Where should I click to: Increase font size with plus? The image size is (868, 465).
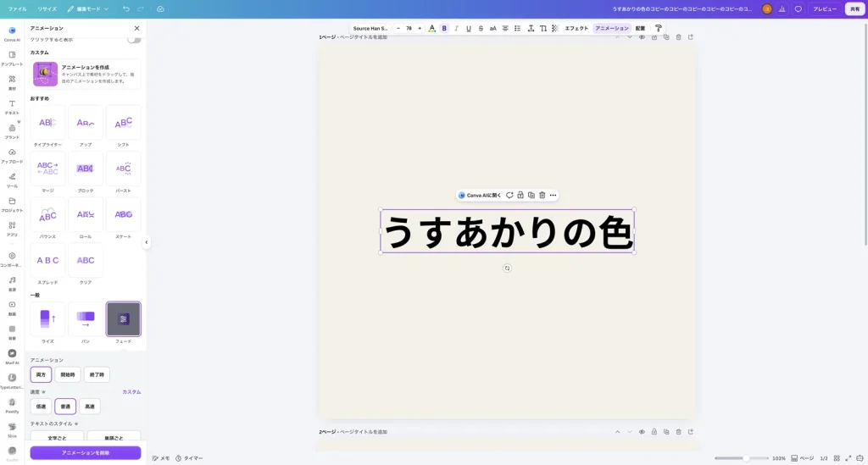click(420, 28)
